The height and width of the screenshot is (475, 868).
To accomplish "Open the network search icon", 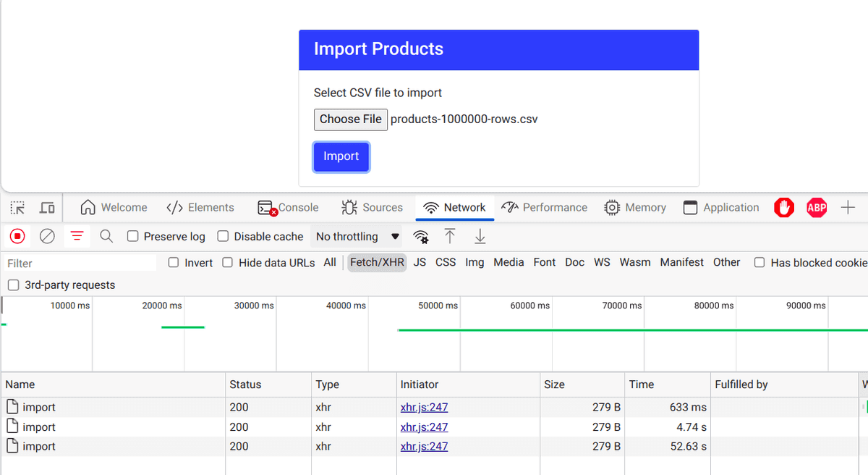I will coord(106,236).
